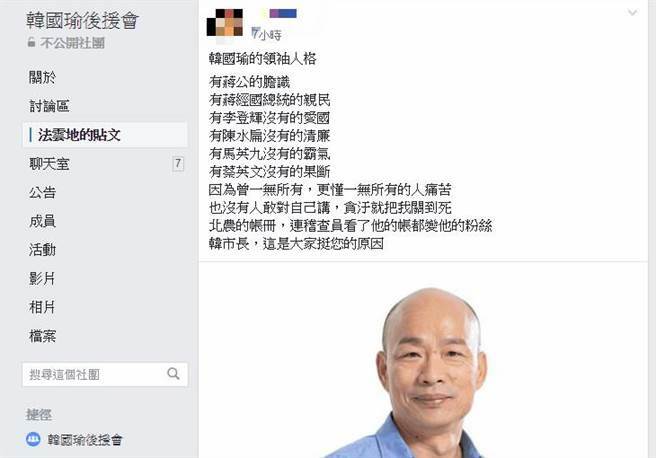
Task: Click the 韓國瑜後援會 shortcut group icon
Action: 33,439
